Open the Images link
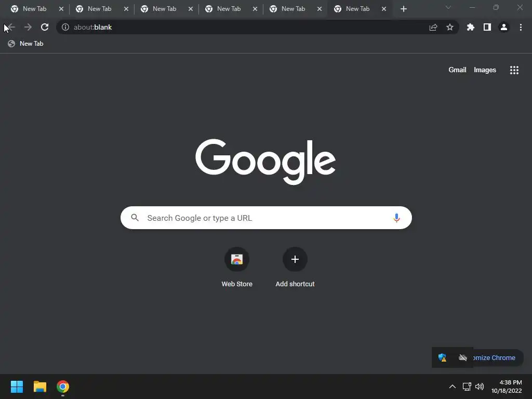The image size is (532, 399). tap(485, 70)
